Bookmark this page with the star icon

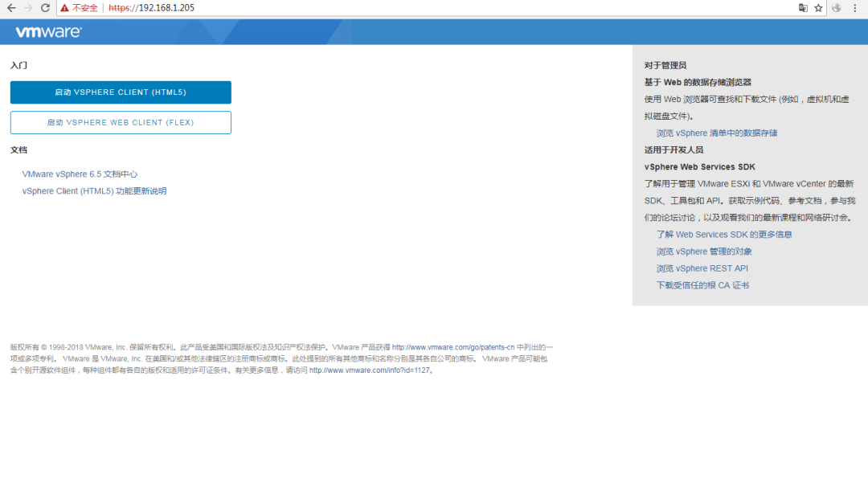pyautogui.click(x=818, y=8)
